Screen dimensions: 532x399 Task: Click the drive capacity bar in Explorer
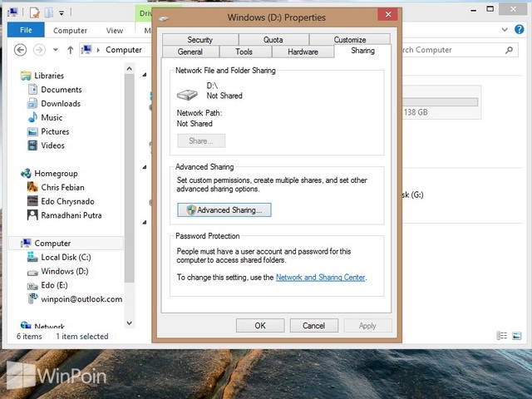coord(440,102)
